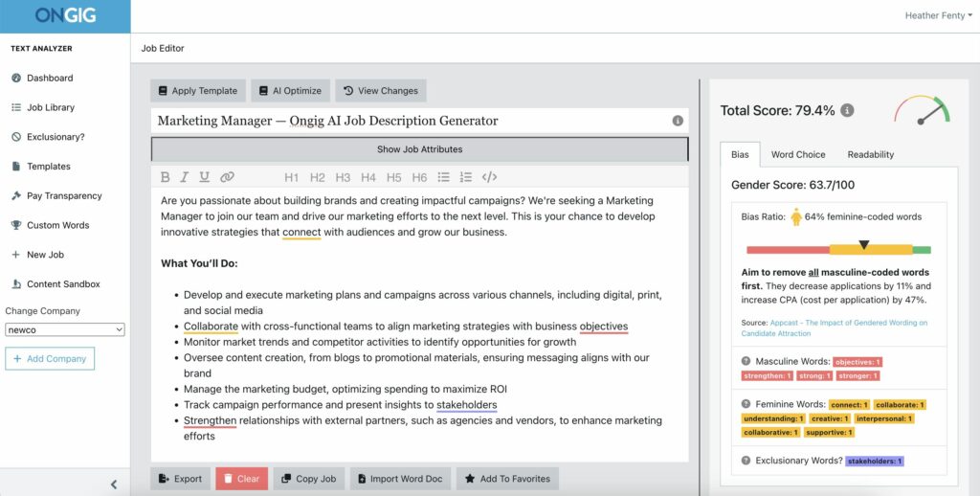This screenshot has width=980, height=496.
Task: Apply underline formatting in editor toolbar
Action: (205, 177)
